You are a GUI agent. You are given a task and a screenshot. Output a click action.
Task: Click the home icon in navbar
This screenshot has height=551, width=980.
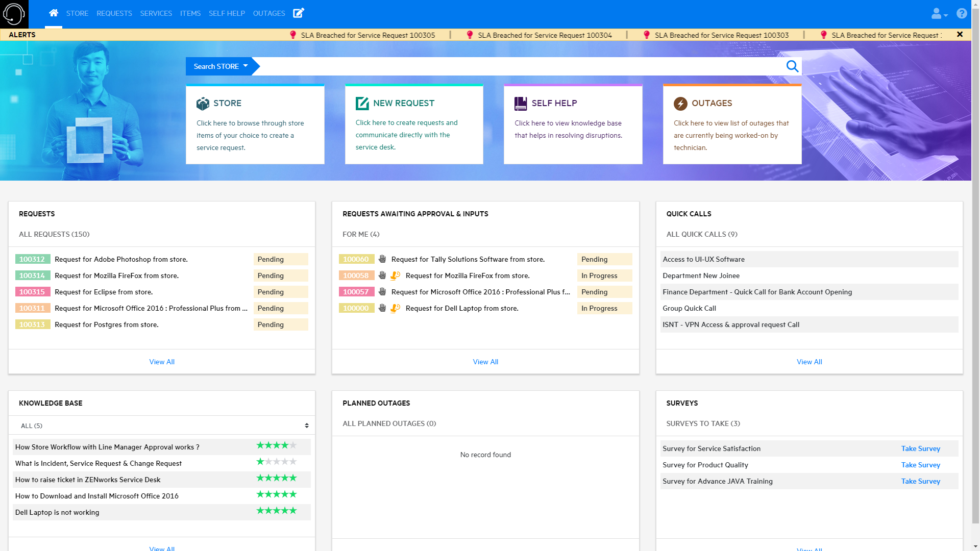[x=54, y=13]
